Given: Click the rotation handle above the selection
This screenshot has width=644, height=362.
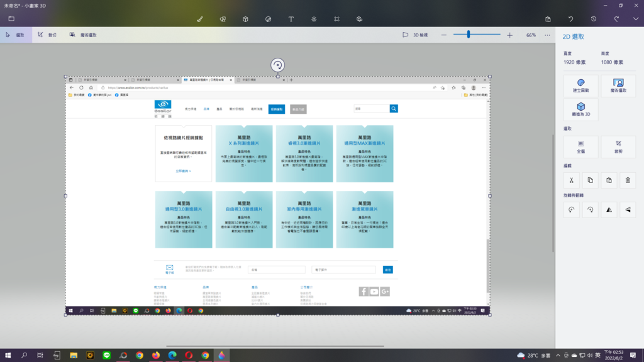Looking at the screenshot, I should point(277,65).
